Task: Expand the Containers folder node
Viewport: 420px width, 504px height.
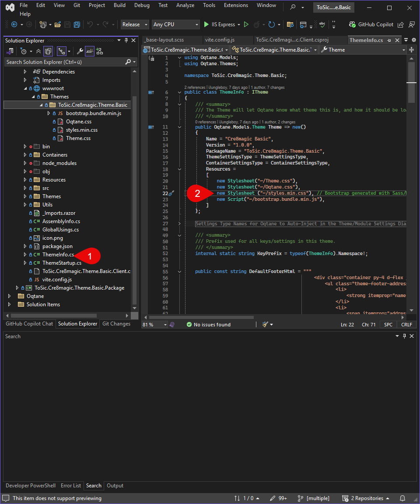Action: click(25, 155)
